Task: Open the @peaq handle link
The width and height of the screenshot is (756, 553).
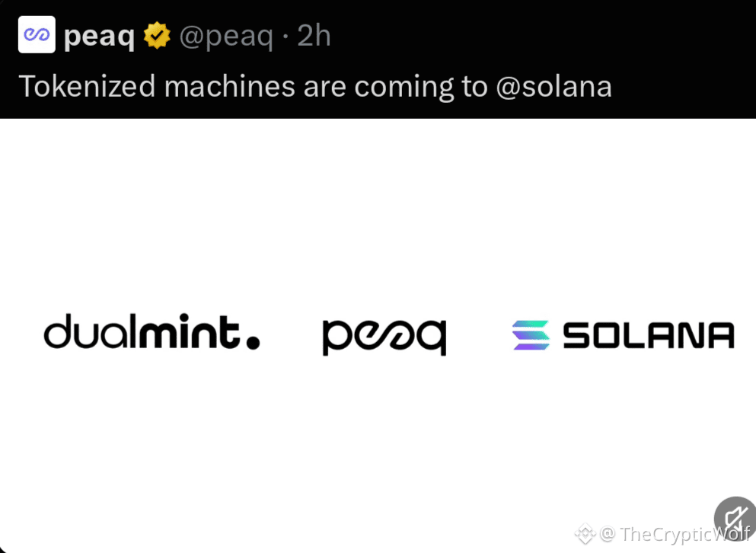Action: [x=226, y=37]
